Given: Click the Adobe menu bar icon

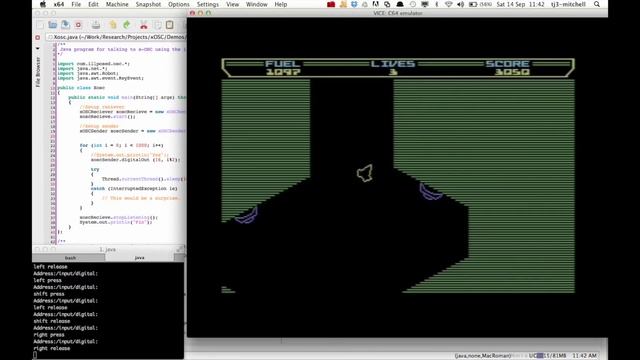Looking at the screenshot, I should [376, 4].
